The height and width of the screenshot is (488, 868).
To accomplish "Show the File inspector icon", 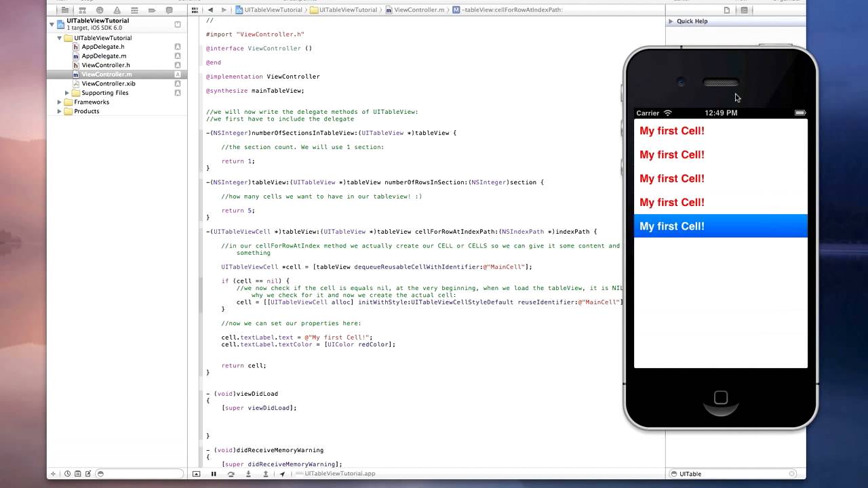I will (727, 10).
